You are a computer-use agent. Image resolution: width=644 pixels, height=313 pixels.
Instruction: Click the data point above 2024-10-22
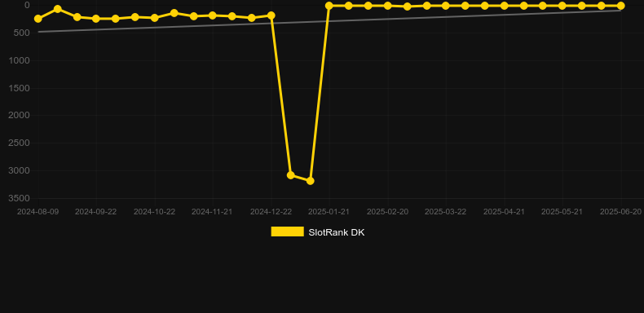tap(155, 18)
